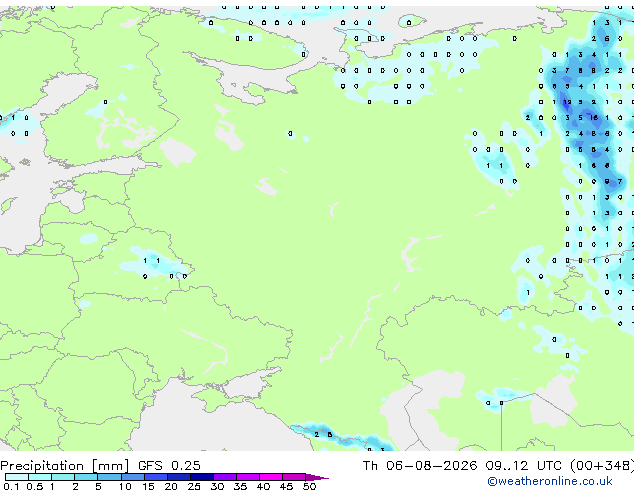
Task: Click the legend scale label "30"
Action: click(x=217, y=486)
